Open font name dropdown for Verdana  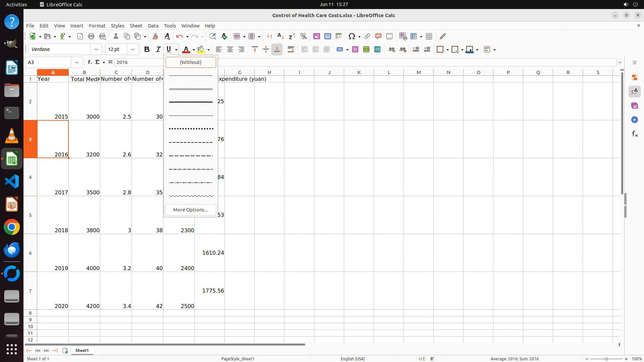(x=96, y=50)
